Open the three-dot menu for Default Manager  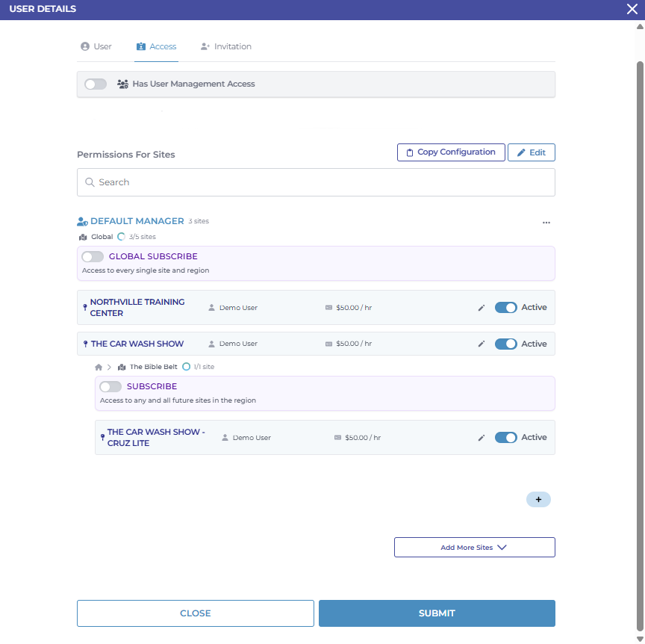[546, 223]
